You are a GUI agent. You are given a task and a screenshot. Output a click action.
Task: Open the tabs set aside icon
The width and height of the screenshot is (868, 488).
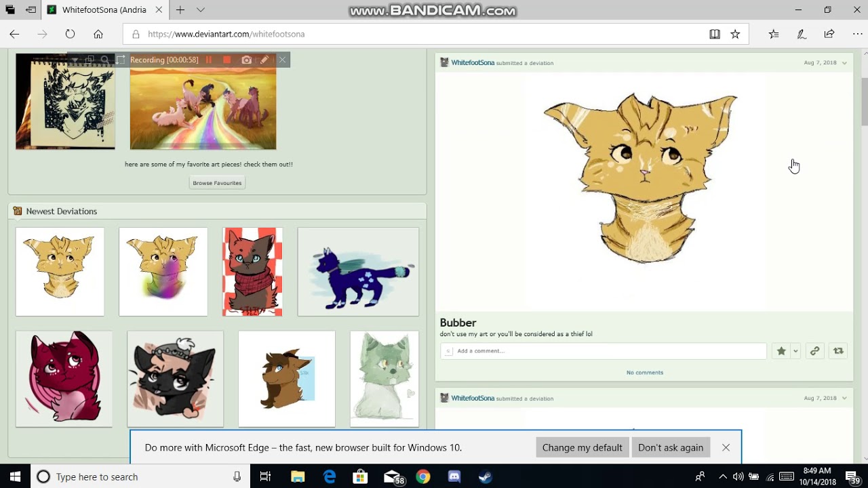coord(10,10)
